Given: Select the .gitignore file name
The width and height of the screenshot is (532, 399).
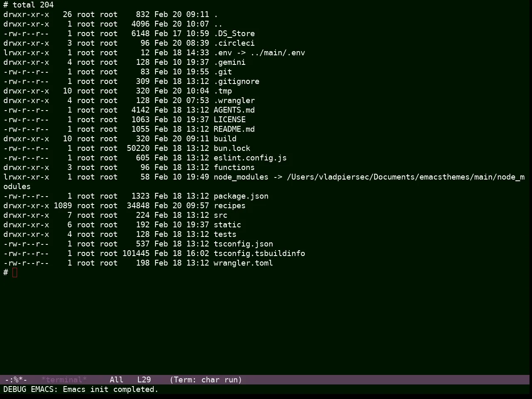Looking at the screenshot, I should tap(236, 81).
